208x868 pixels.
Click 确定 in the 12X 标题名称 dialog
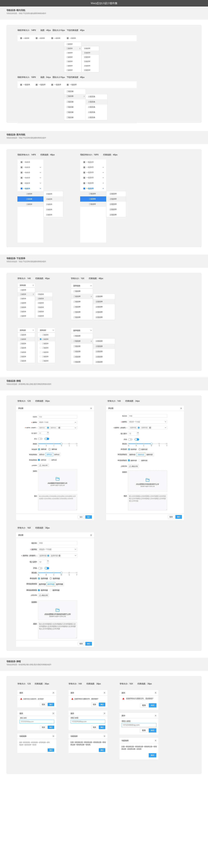[x=51, y=750]
